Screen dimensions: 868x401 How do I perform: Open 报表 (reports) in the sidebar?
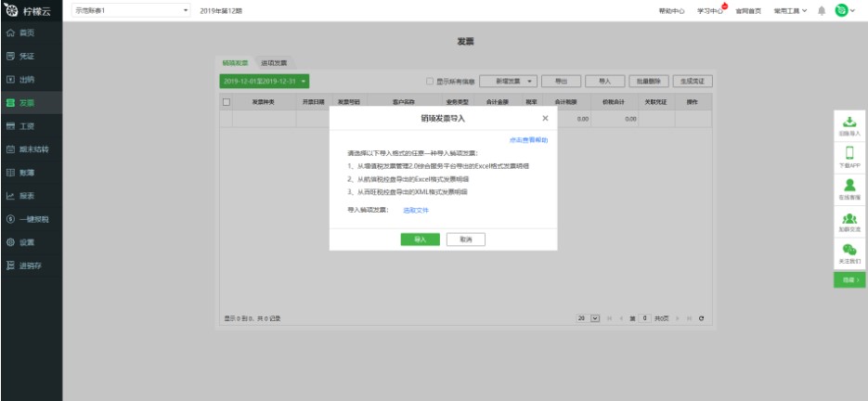coord(27,196)
